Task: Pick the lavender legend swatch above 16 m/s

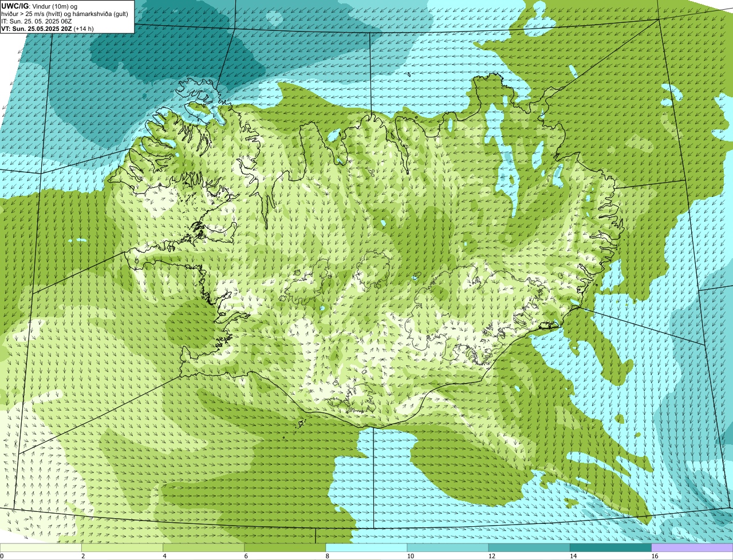Action: click(692, 548)
